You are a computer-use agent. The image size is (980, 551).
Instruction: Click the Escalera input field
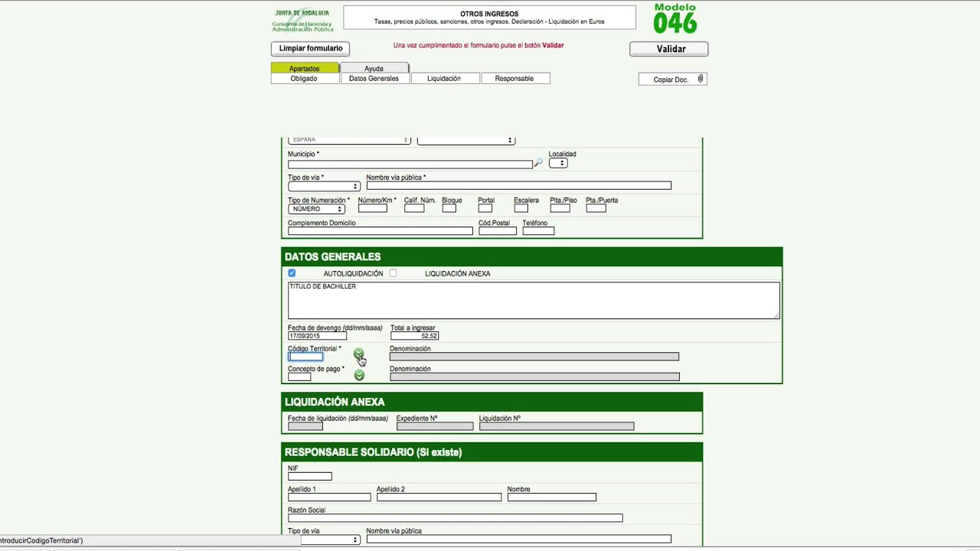coord(521,208)
